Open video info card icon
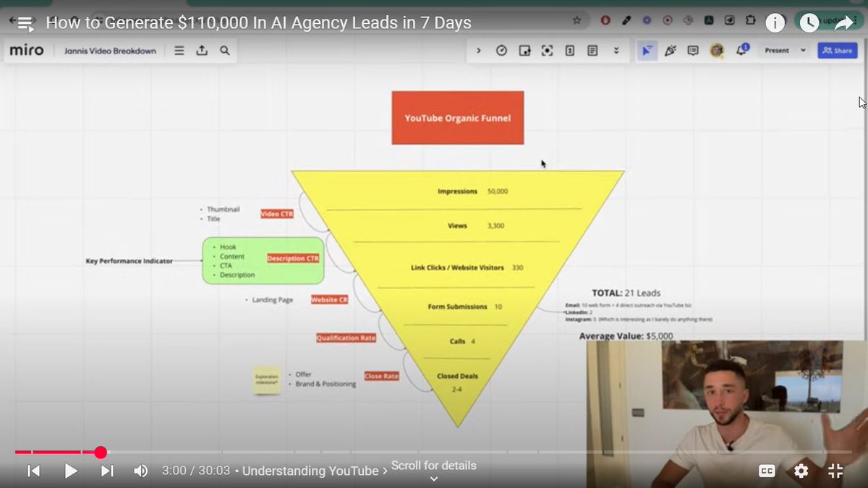This screenshot has width=868, height=488. [x=775, y=23]
